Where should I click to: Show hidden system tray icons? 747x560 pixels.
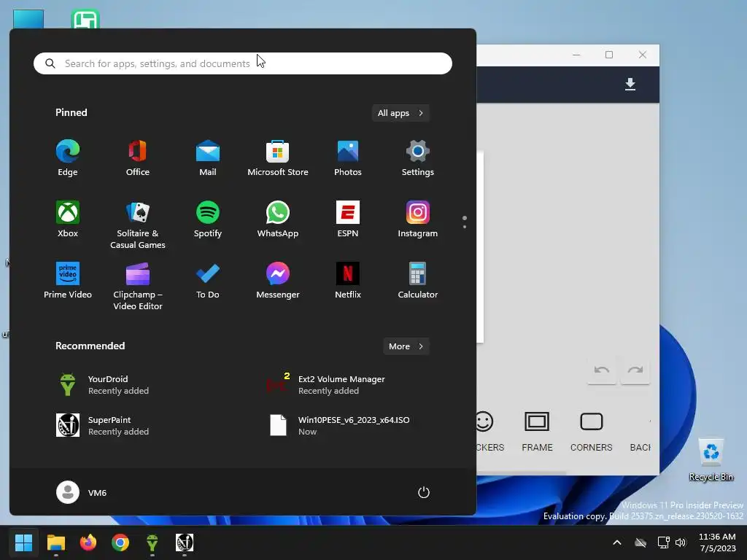tap(617, 542)
